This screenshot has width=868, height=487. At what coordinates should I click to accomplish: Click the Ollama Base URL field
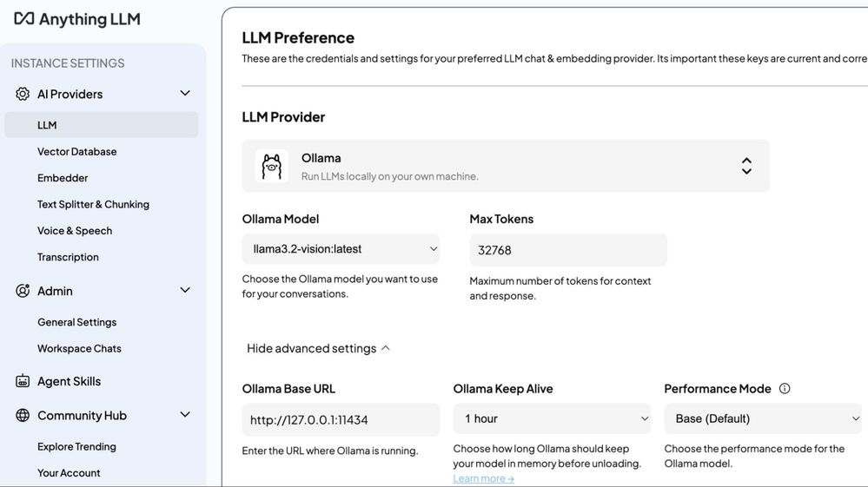[341, 420]
